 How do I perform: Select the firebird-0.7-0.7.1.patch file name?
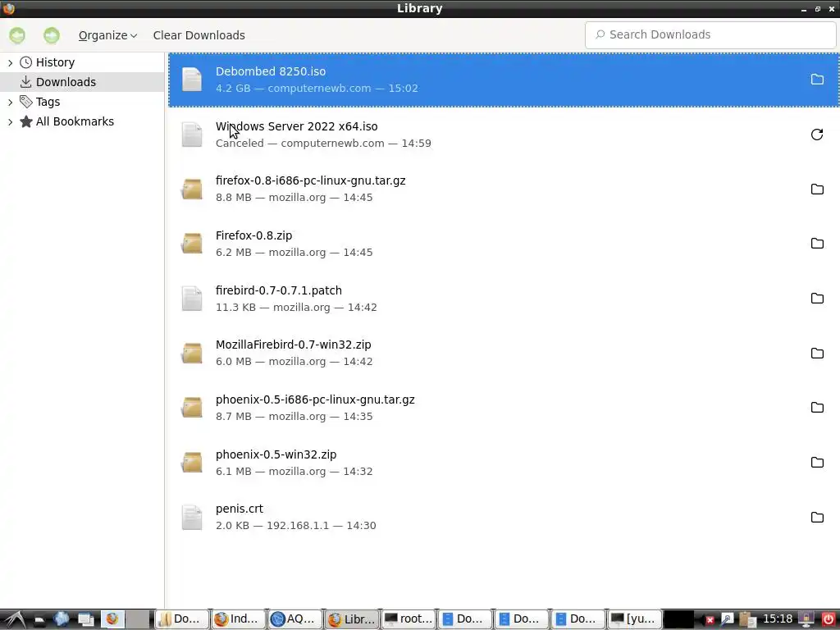pos(279,290)
